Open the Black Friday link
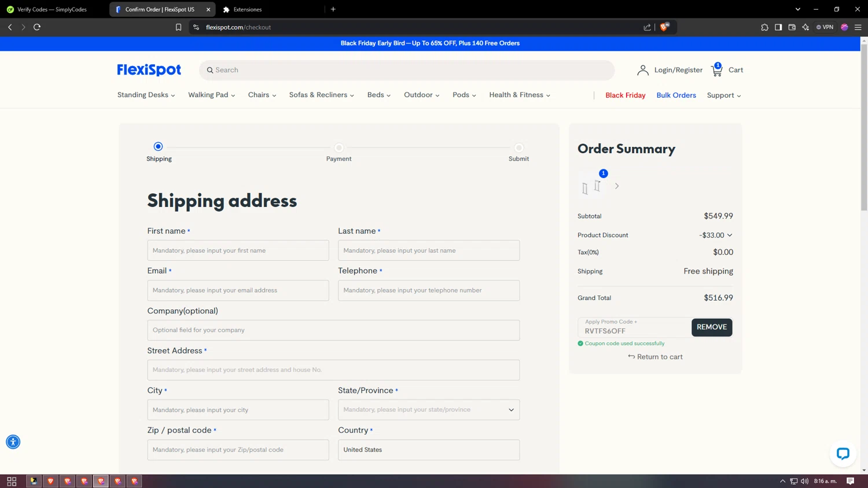Screen dimensions: 868x488 tap(625, 95)
